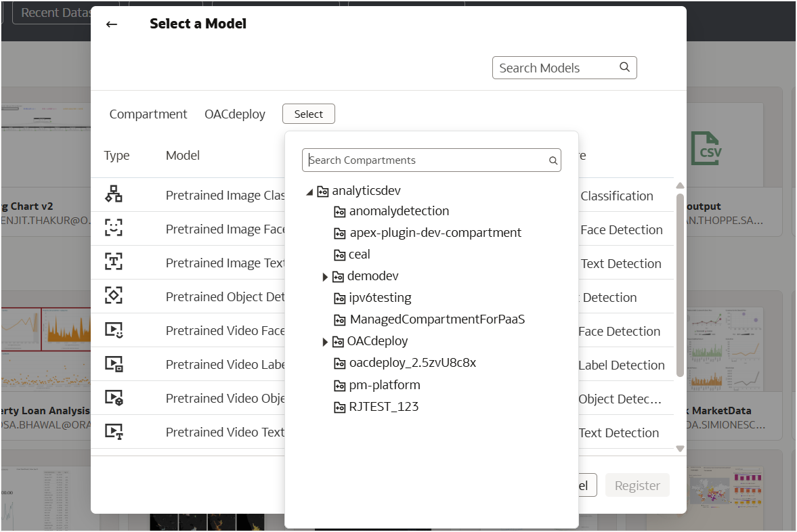The image size is (797, 532).
Task: Click the Video Label Detection type icon
Action: [x=114, y=364]
